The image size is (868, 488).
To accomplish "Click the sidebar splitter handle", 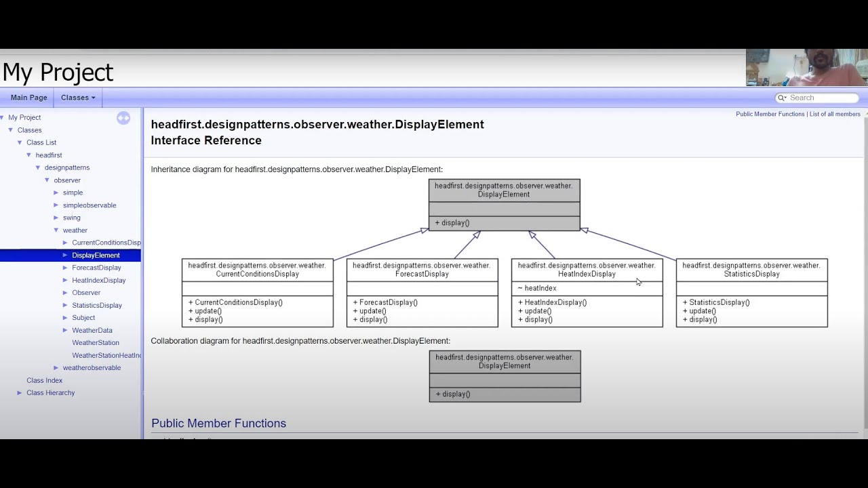I will click(142, 274).
